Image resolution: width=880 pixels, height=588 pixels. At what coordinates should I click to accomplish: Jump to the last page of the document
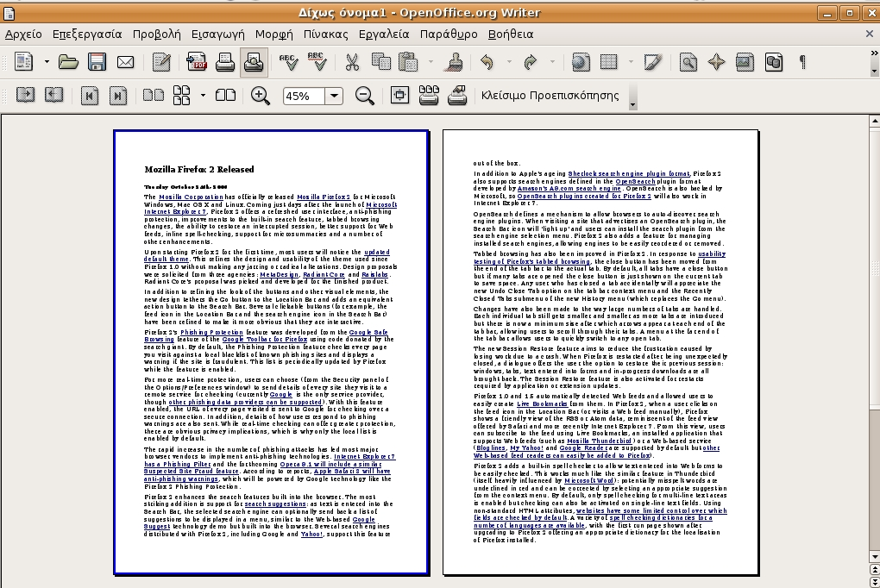click(x=118, y=96)
